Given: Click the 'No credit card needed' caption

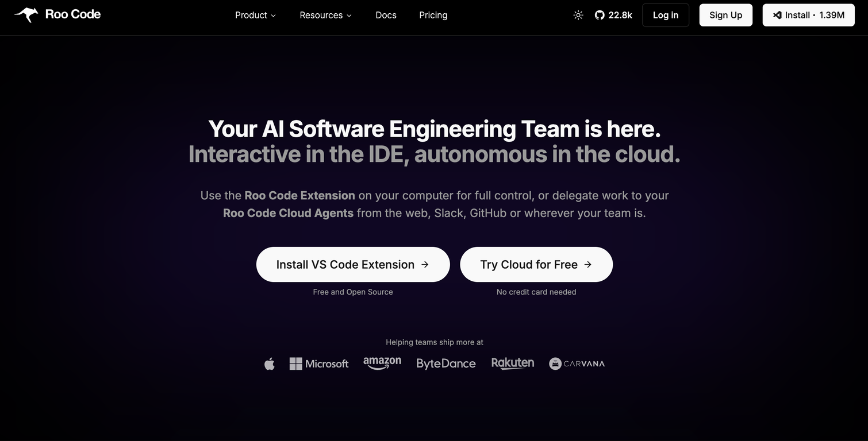Looking at the screenshot, I should click(536, 292).
